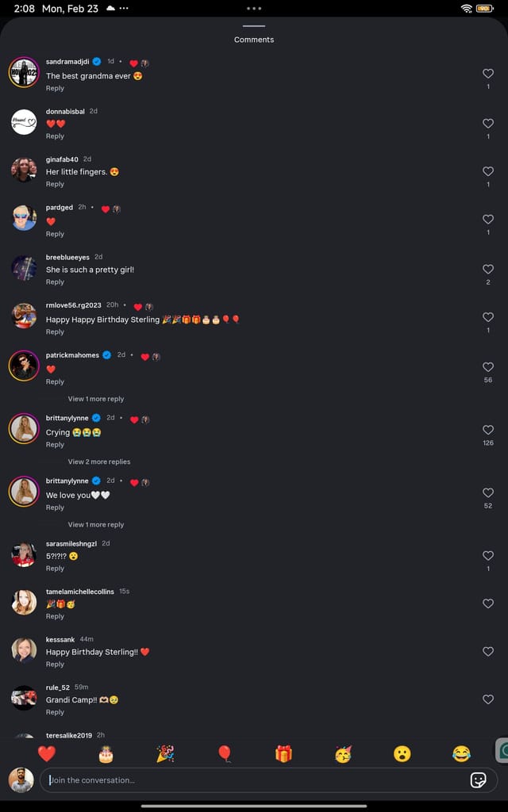Viewport: 508px width, 812px height.
Task: Open the sticker picker in comment box
Action: tap(478, 779)
